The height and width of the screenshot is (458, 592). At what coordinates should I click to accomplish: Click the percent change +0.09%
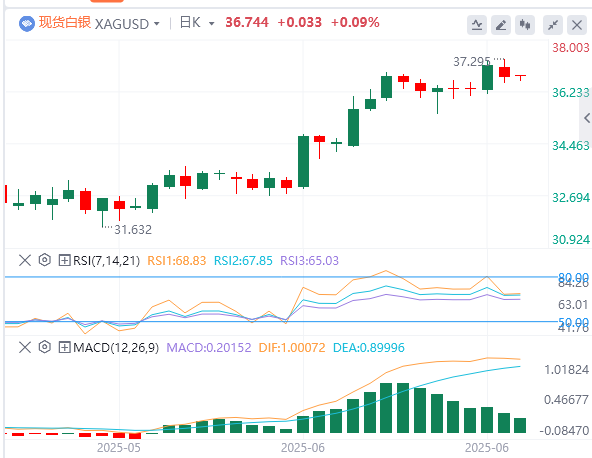[355, 22]
